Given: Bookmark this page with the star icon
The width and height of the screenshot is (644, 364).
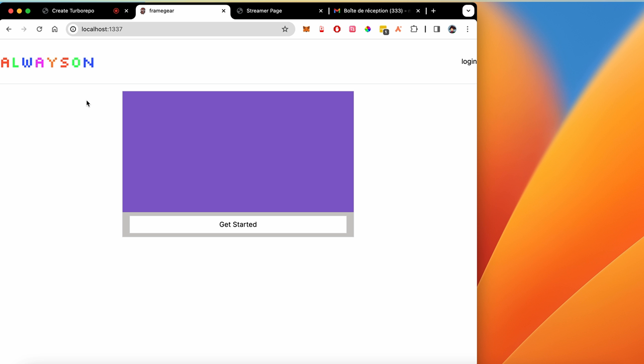Looking at the screenshot, I should (285, 29).
